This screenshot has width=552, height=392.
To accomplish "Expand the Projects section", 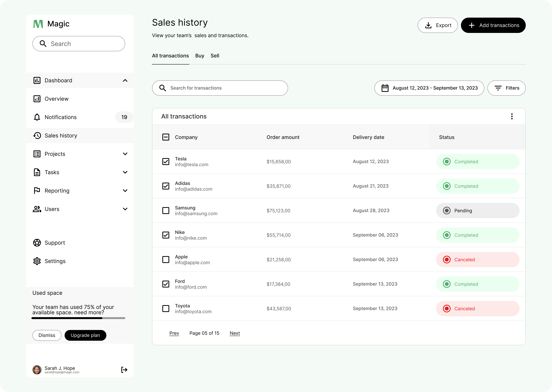I will [x=125, y=154].
